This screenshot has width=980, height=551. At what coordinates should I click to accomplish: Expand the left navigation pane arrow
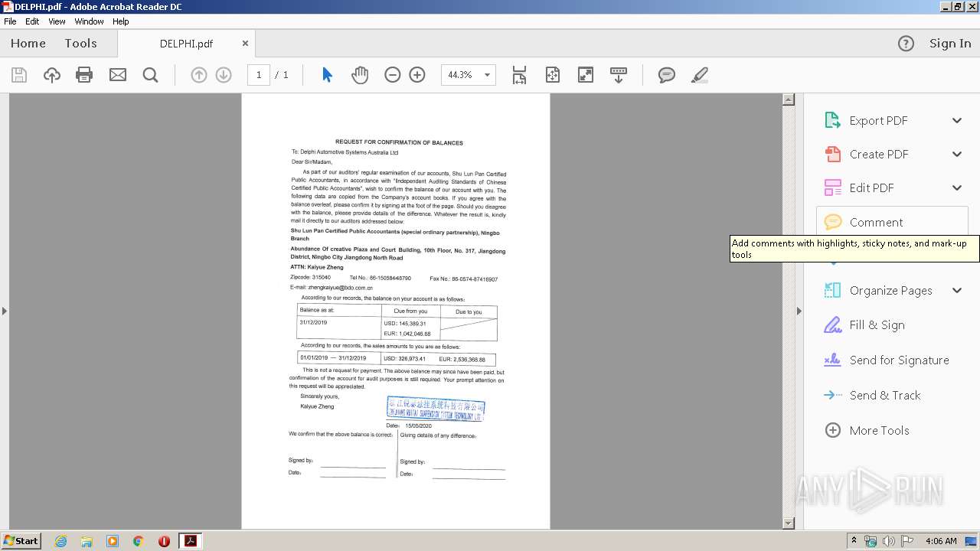tap(5, 311)
